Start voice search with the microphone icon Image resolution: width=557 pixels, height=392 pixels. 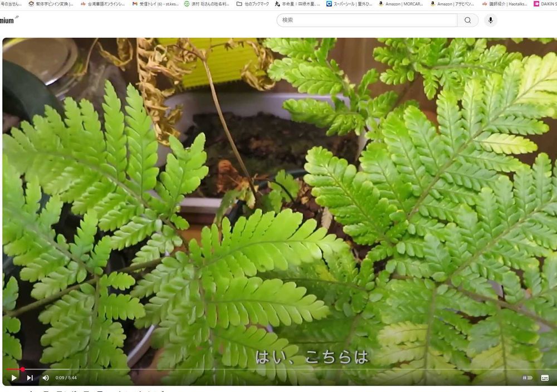click(490, 20)
